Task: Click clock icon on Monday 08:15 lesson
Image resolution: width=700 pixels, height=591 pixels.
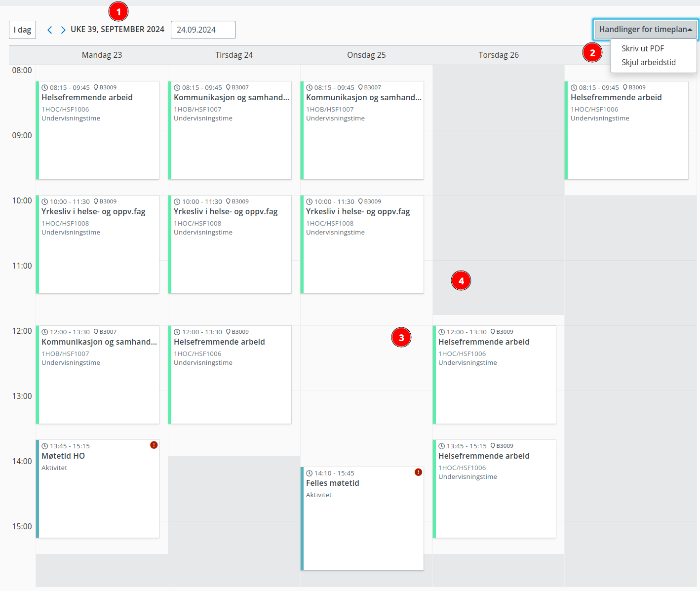Action: (x=44, y=88)
